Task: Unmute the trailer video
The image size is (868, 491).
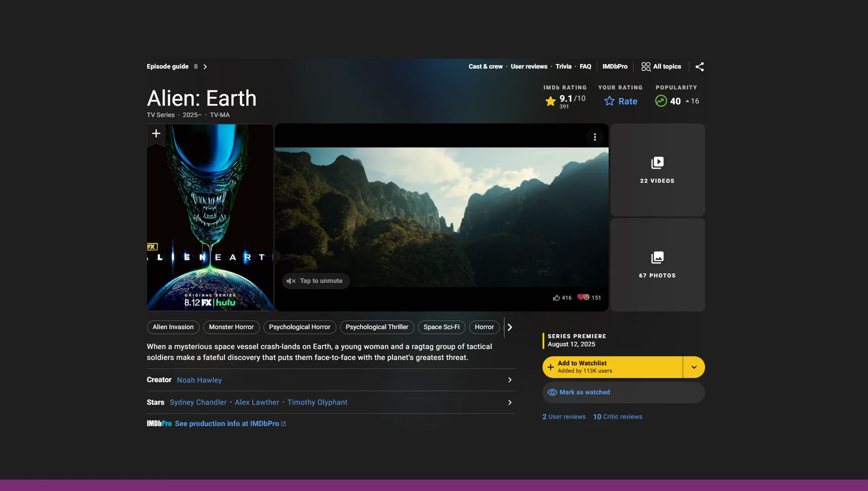Action: point(315,280)
